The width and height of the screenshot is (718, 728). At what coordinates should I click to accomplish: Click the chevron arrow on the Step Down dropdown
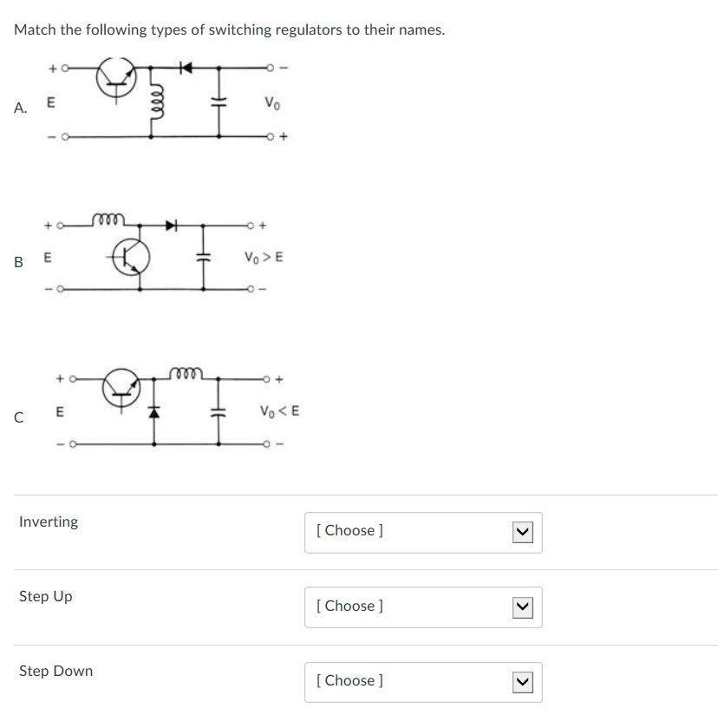[x=523, y=682]
